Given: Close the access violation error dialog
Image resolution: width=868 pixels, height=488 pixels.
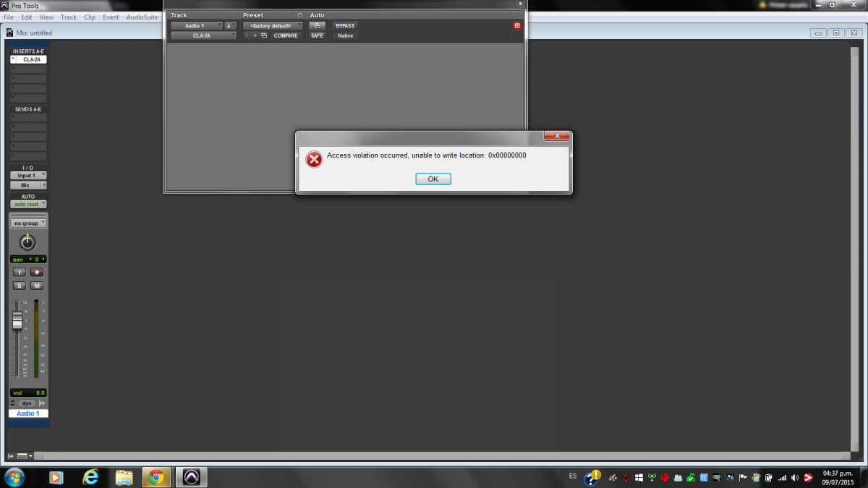Looking at the screenshot, I should point(556,136).
